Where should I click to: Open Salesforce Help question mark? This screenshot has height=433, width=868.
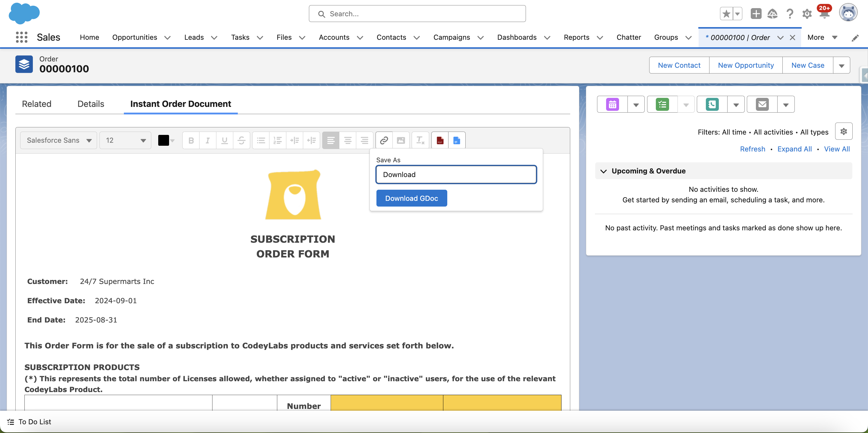tap(790, 14)
